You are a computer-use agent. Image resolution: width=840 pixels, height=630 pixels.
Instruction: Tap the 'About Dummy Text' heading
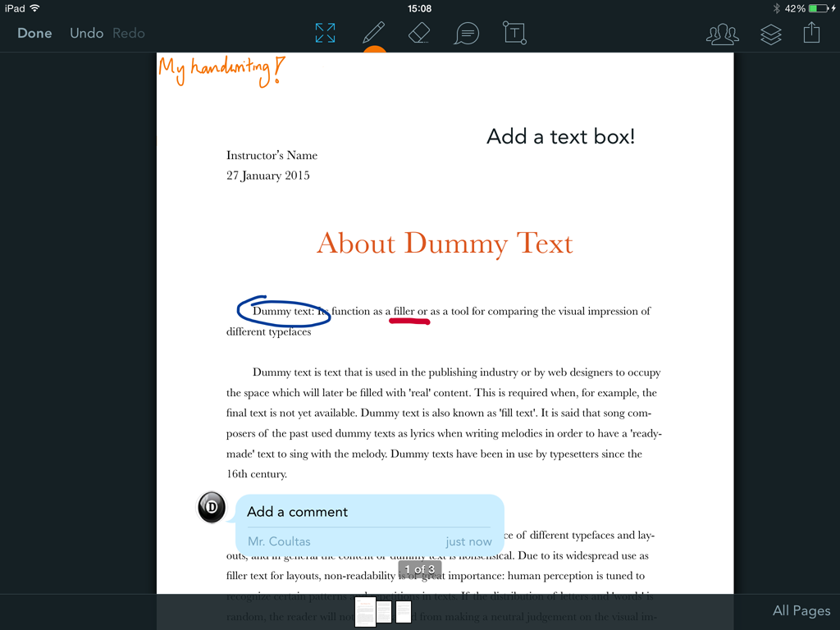click(445, 244)
